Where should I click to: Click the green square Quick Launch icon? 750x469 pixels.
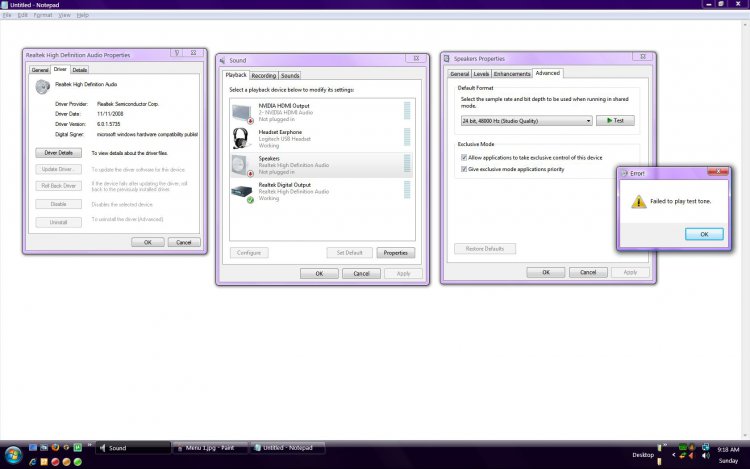[77, 447]
